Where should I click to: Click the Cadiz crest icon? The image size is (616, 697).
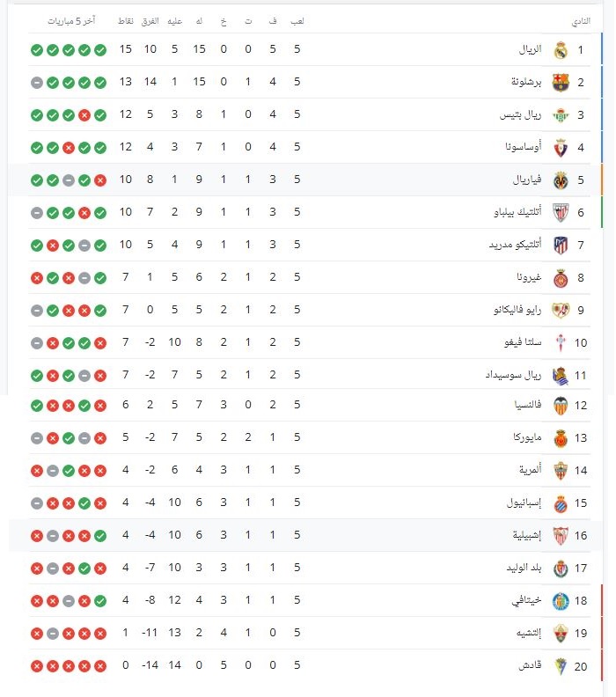click(x=560, y=666)
